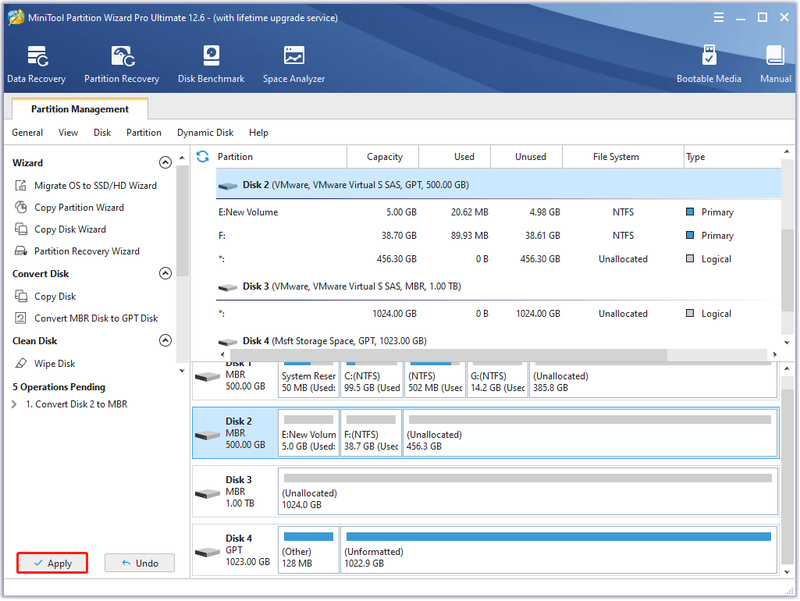Click the Apply button
This screenshot has height=601, width=800.
pyautogui.click(x=52, y=563)
